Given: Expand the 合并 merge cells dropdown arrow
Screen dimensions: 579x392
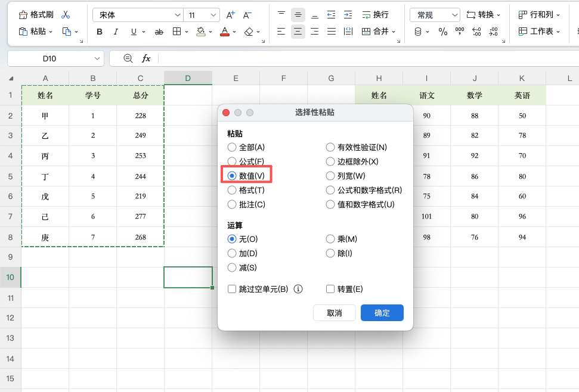Looking at the screenshot, I should pyautogui.click(x=394, y=32).
